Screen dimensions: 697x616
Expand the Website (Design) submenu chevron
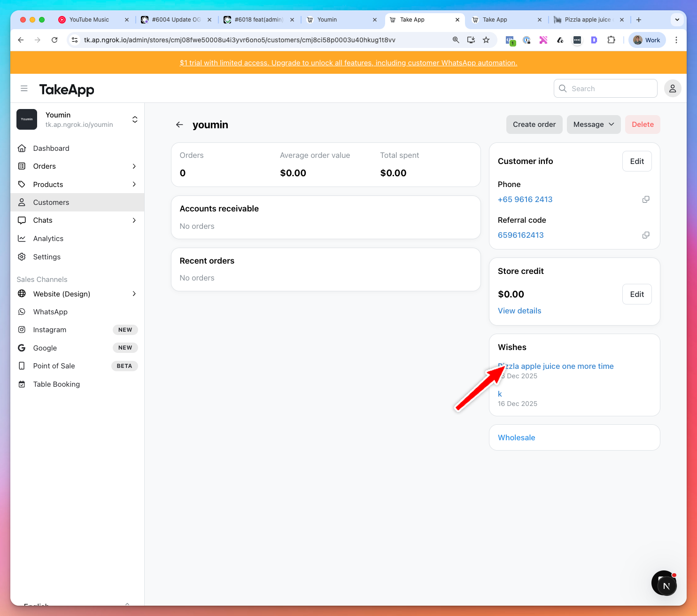pyautogui.click(x=134, y=294)
